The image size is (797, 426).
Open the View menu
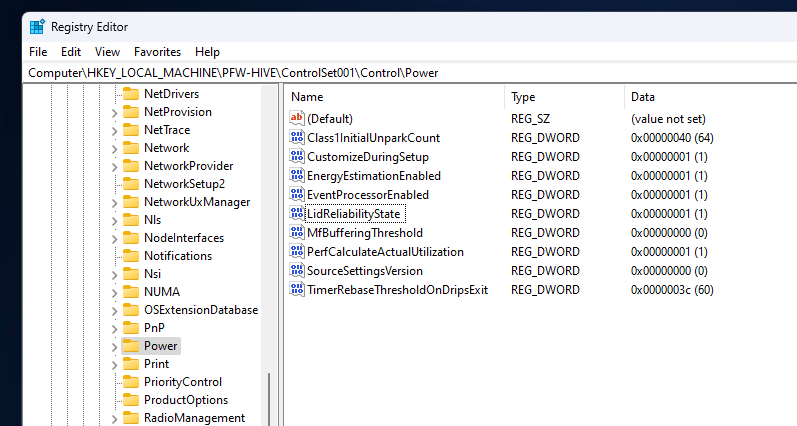[107, 52]
